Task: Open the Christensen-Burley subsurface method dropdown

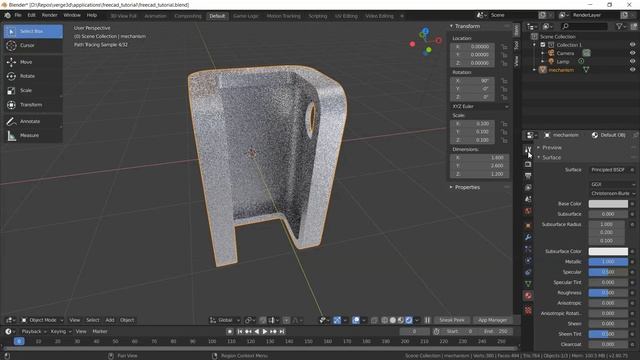Action: pos(612,193)
